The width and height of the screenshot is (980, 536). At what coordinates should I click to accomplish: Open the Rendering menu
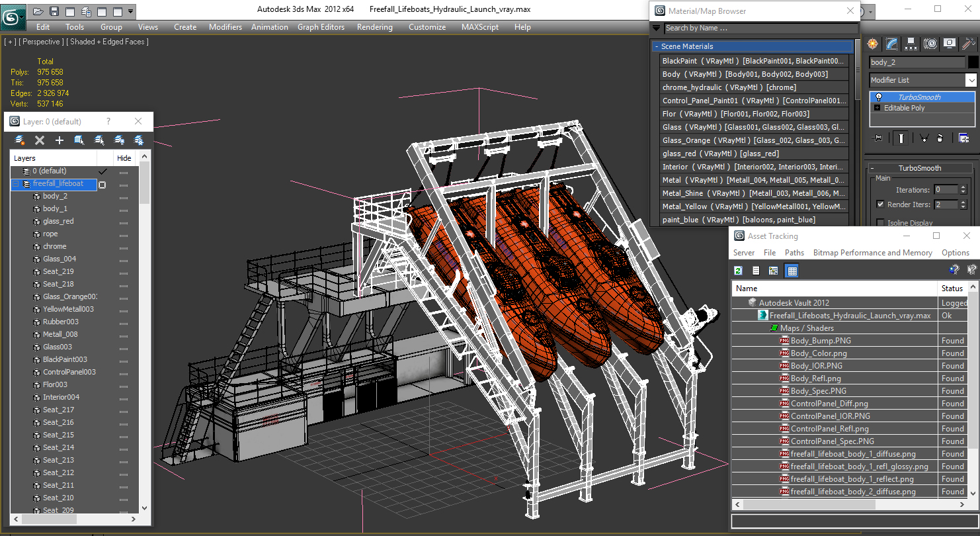pyautogui.click(x=374, y=27)
